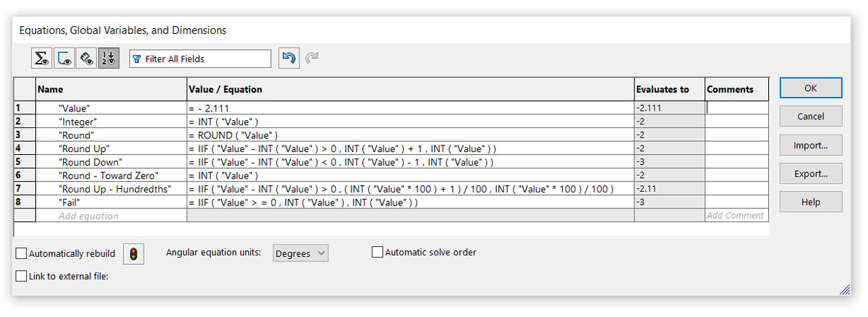The height and width of the screenshot is (317, 868).
Task: Switch to Sketch Equation View icon
Action: (64, 59)
